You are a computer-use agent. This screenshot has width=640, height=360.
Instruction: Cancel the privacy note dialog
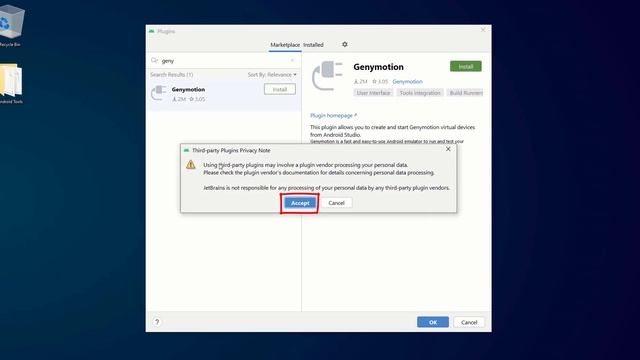[x=336, y=203]
